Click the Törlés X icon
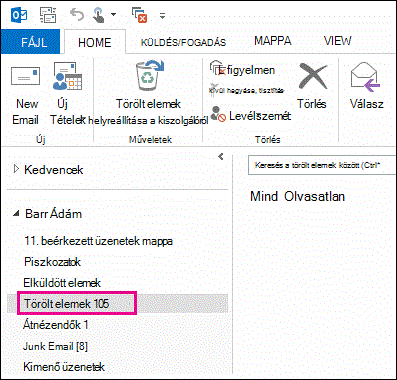The image size is (397, 380). pyautogui.click(x=312, y=76)
